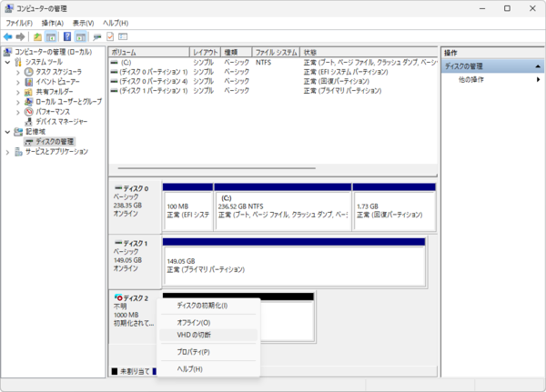Viewport: 546px width, 392px height.
Task: Open the View (表示) menu
Action: (83, 22)
